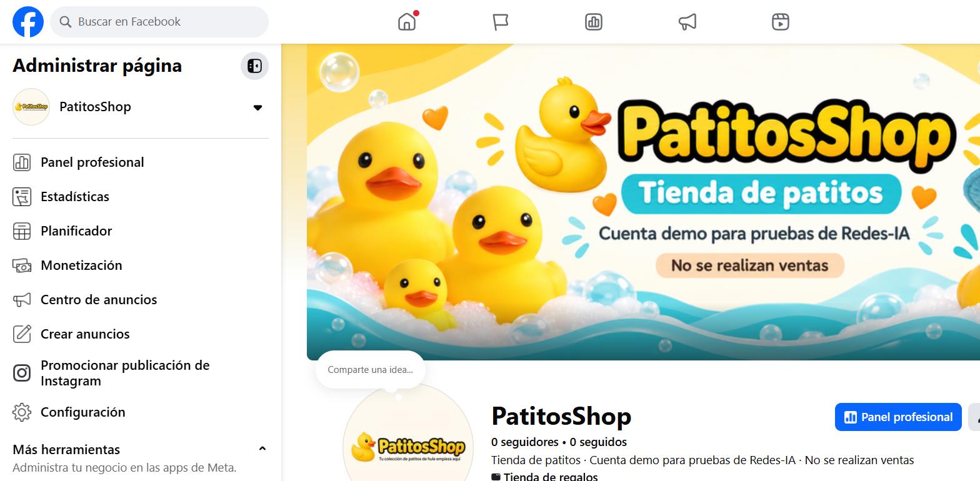Viewport: 980px width, 481px height.
Task: Click the Facebook logo icon
Action: pos(28,22)
